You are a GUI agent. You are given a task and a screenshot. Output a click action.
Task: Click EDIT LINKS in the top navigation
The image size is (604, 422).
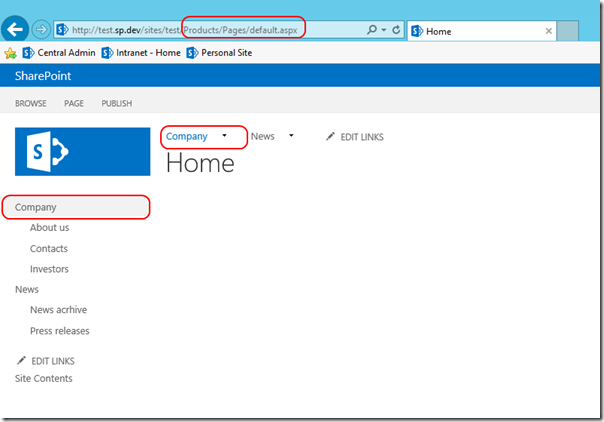click(362, 137)
